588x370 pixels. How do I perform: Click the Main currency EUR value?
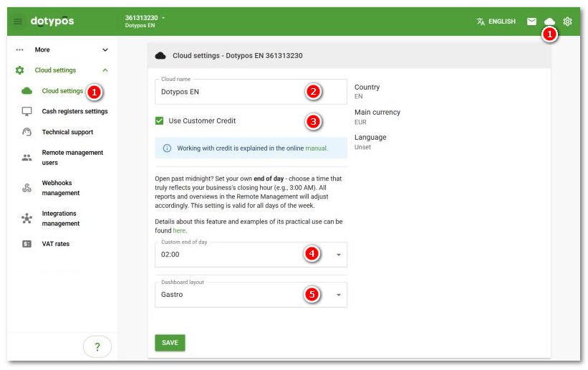[360, 122]
